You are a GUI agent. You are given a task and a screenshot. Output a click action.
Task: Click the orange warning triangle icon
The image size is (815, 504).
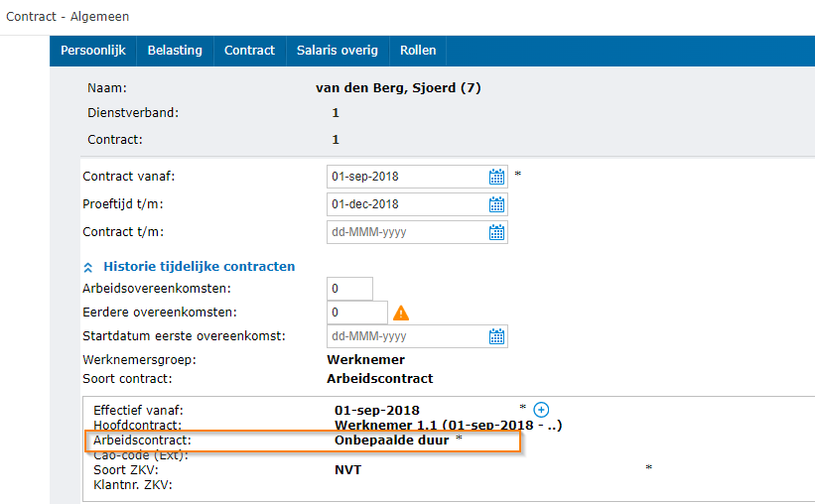pos(401,313)
